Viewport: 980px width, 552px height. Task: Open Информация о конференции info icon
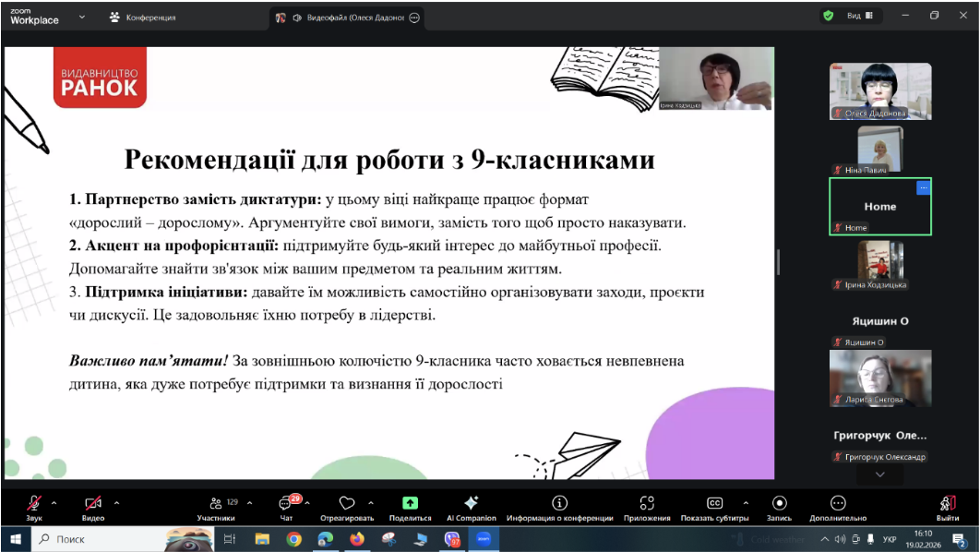[559, 502]
